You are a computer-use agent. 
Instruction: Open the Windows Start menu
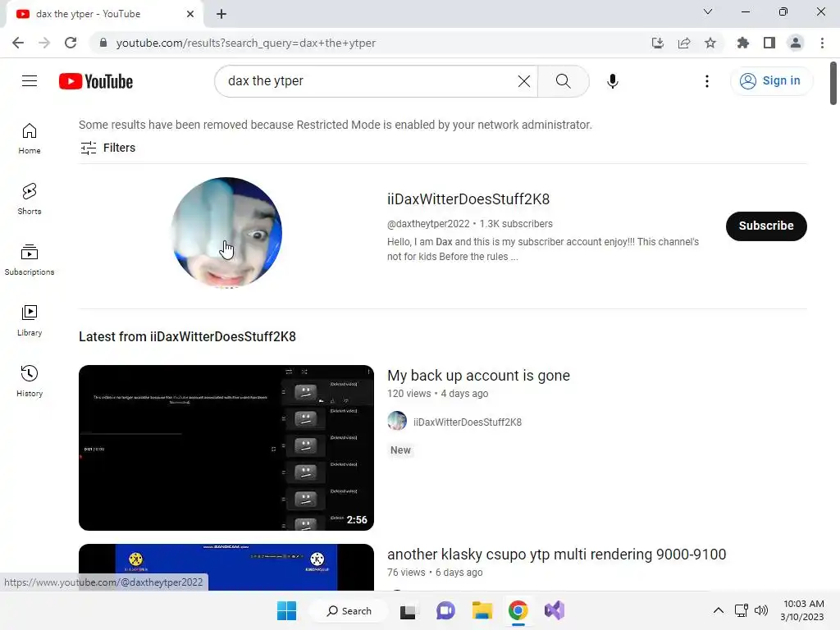tap(286, 610)
